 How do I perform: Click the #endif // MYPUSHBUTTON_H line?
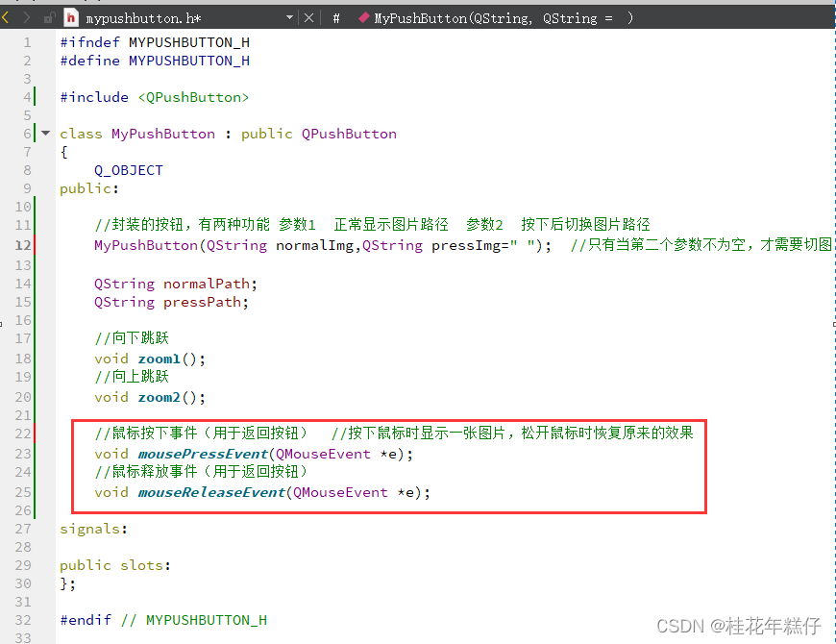coord(163,620)
